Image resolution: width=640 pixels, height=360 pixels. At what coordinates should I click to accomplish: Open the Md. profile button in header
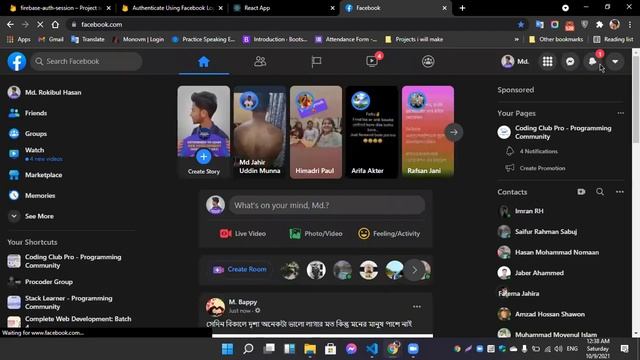click(x=515, y=62)
